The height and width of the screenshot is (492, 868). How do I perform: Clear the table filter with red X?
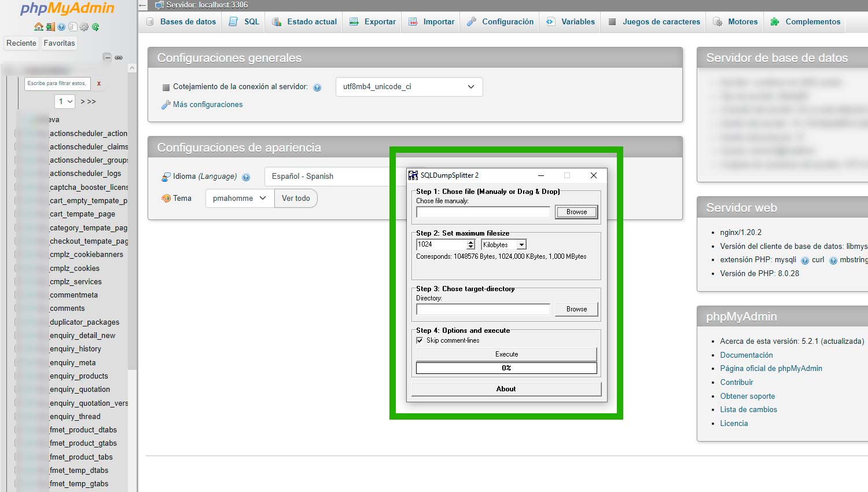[99, 83]
